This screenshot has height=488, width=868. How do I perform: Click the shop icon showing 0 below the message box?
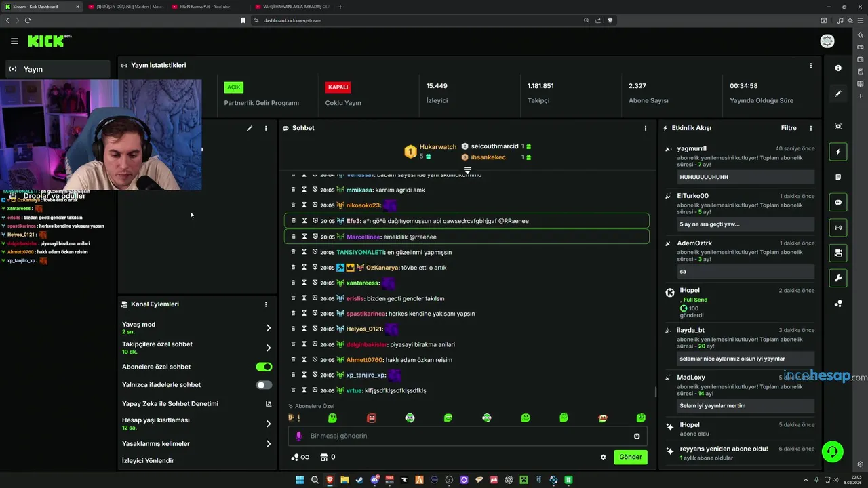pos(328,457)
